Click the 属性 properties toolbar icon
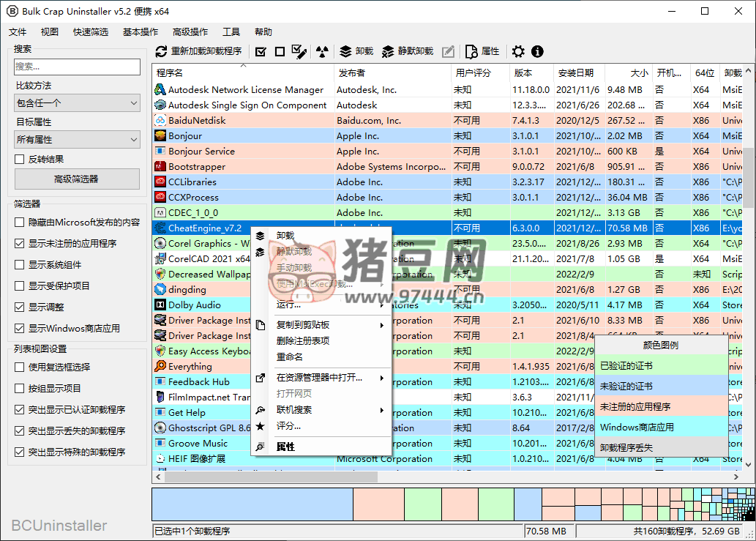This screenshot has width=756, height=541. [x=482, y=51]
